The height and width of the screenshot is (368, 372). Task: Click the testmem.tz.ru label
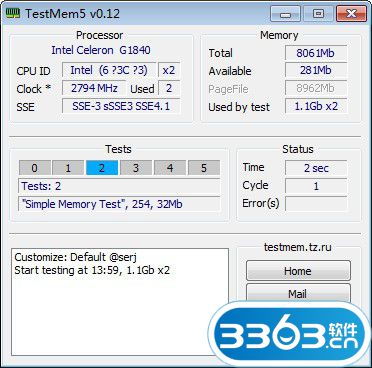click(x=298, y=247)
